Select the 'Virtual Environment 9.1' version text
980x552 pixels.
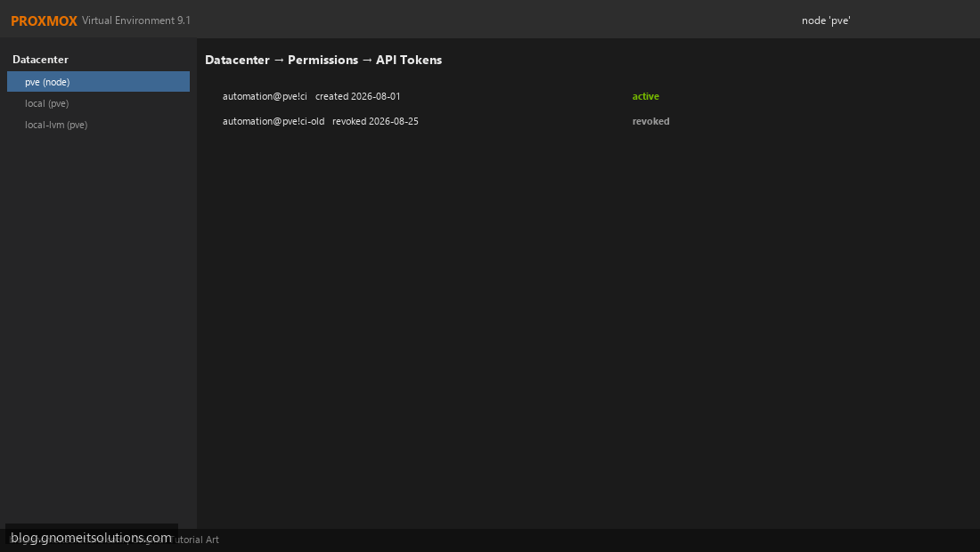coord(136,20)
